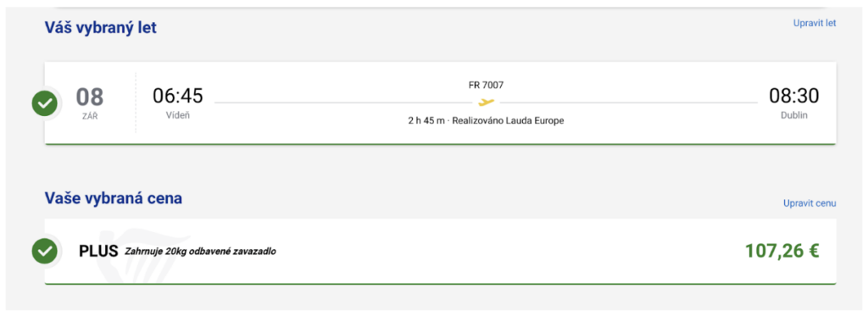Click the Vaše vybraná cena heading

coord(114,198)
